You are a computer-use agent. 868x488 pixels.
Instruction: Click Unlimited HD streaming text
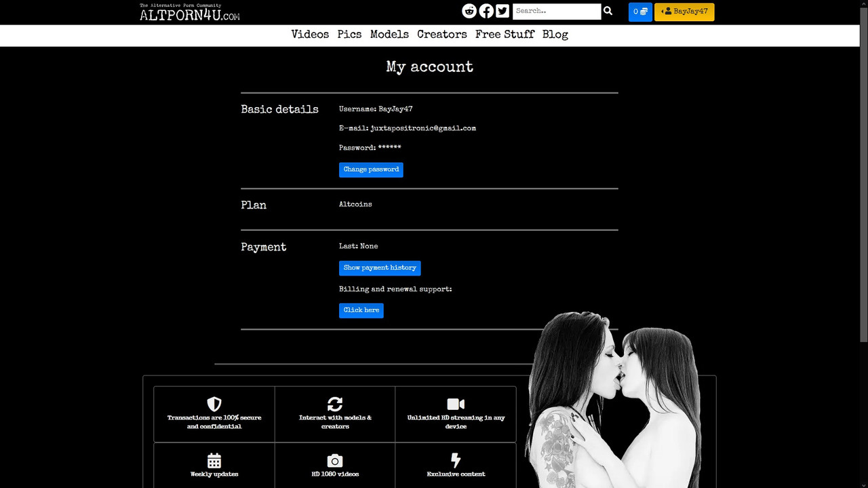pyautogui.click(x=456, y=422)
